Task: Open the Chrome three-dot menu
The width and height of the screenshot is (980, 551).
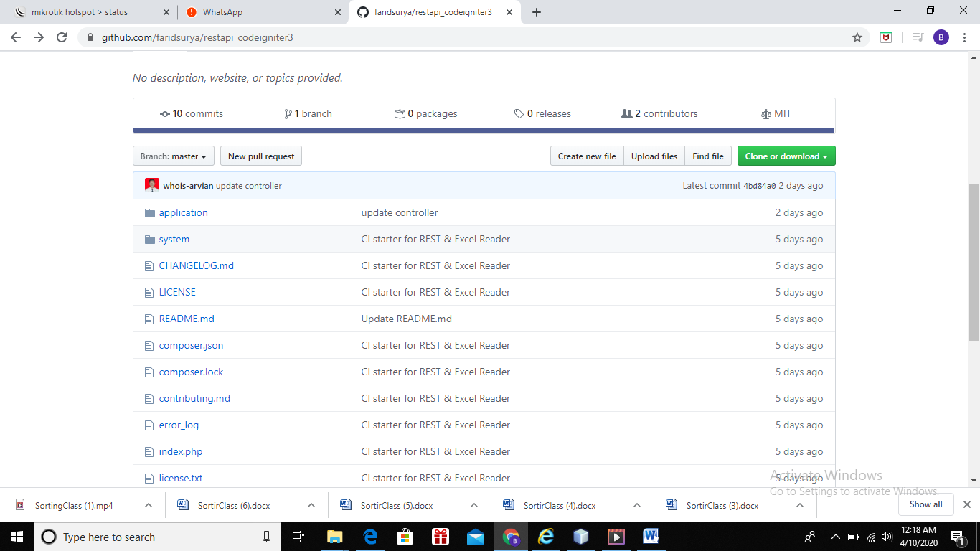Action: pos(965,37)
